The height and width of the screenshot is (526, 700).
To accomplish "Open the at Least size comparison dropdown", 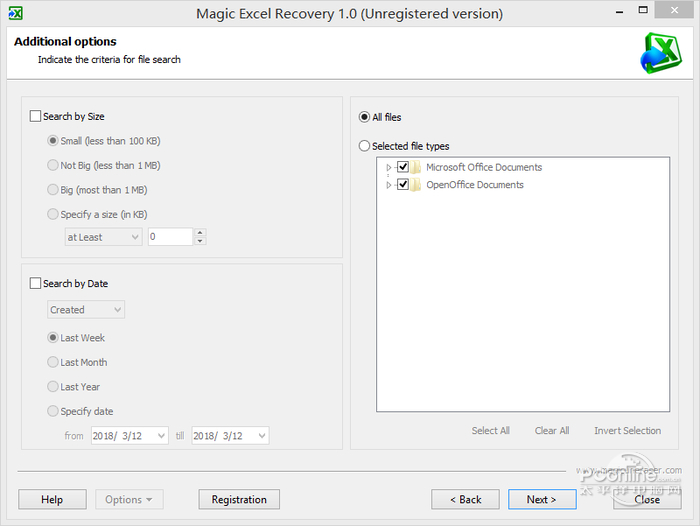I will click(104, 237).
